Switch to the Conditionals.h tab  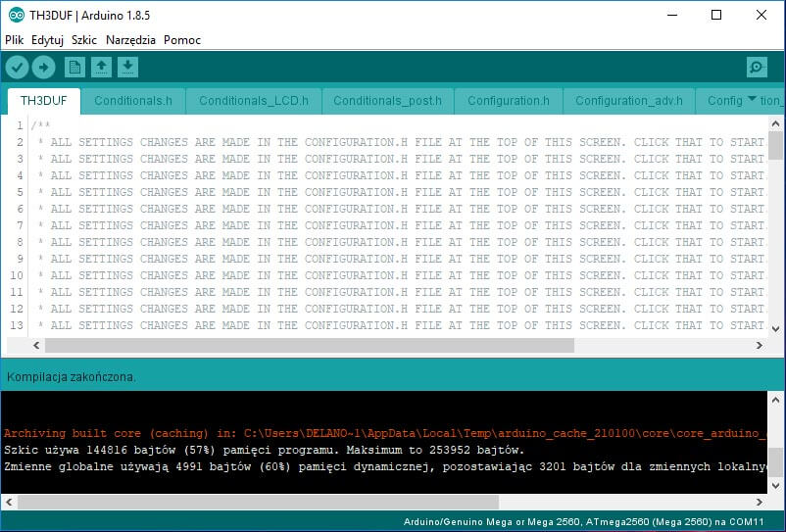[x=133, y=101]
